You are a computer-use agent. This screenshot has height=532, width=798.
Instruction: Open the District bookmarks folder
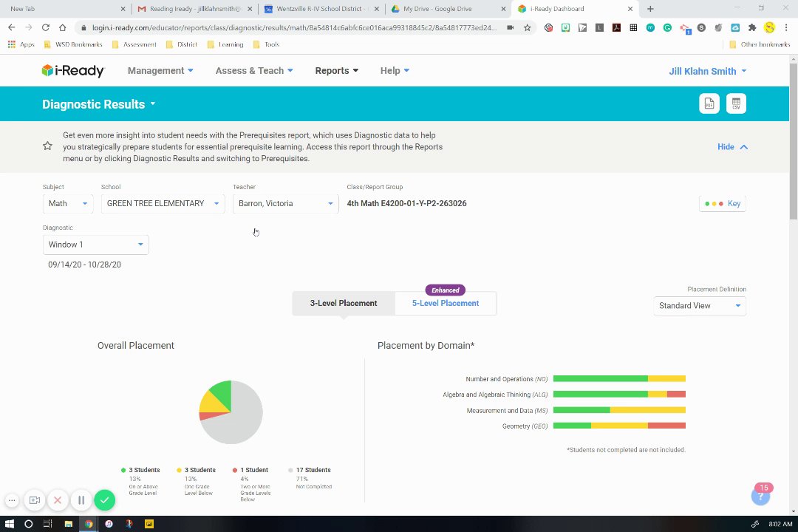tap(182, 45)
